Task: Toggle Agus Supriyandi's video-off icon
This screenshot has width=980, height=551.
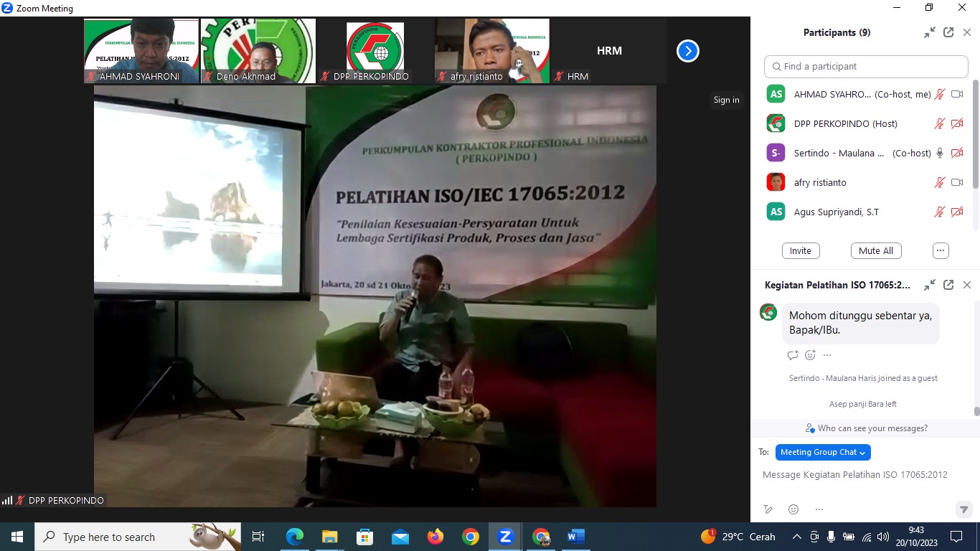Action: point(957,212)
